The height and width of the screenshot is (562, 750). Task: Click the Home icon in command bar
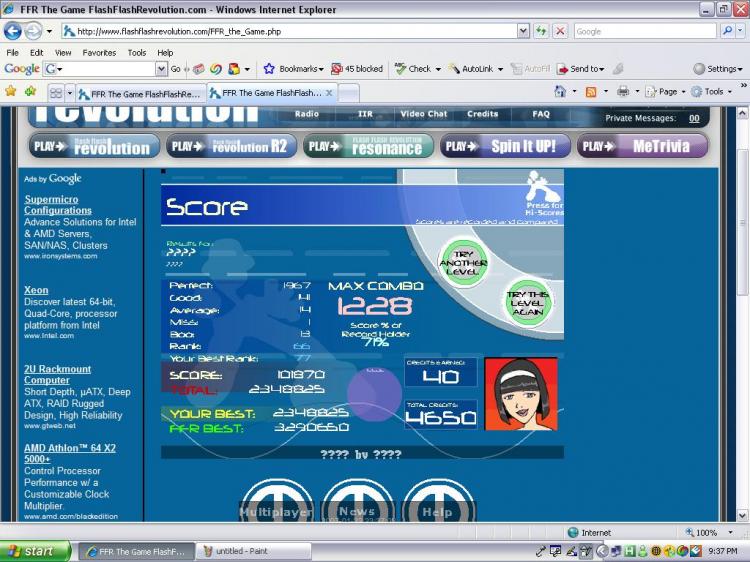[x=561, y=91]
